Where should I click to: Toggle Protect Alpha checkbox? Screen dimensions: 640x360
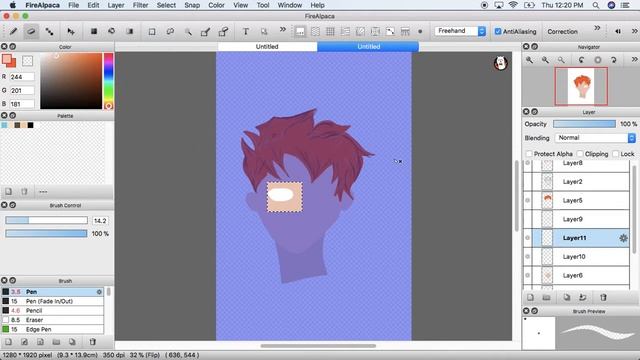pos(529,154)
